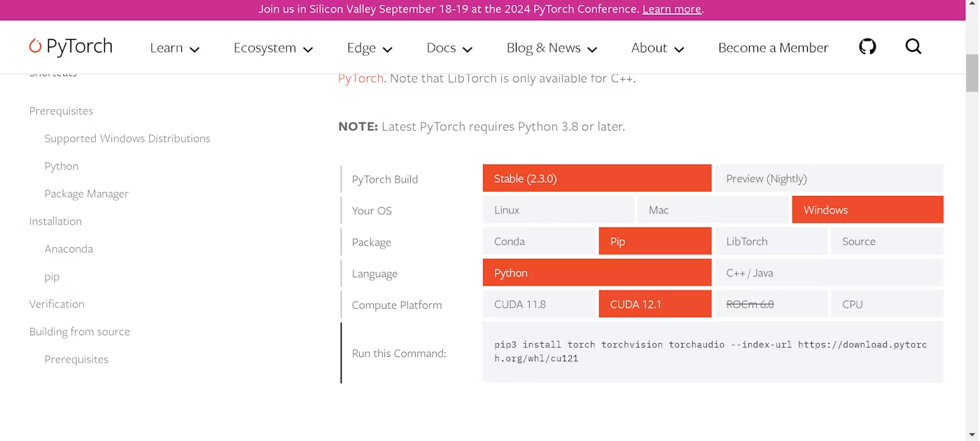This screenshot has width=980, height=441.
Task: Go to Supported Windows Distributions
Action: (x=127, y=139)
